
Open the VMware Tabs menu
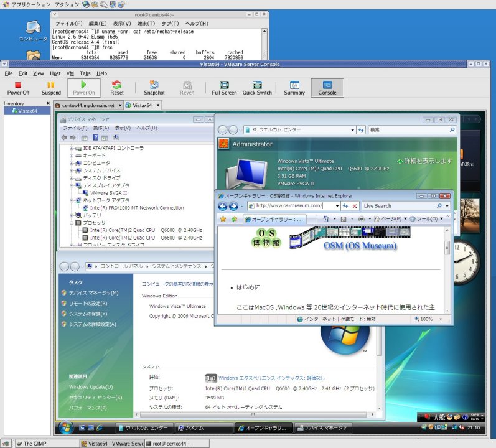(x=85, y=73)
